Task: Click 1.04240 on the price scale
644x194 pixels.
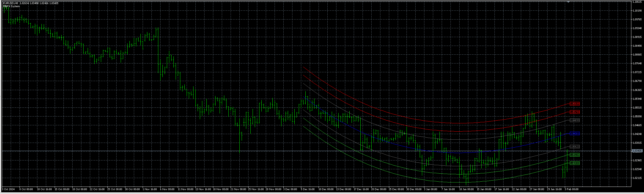Action: (637, 134)
